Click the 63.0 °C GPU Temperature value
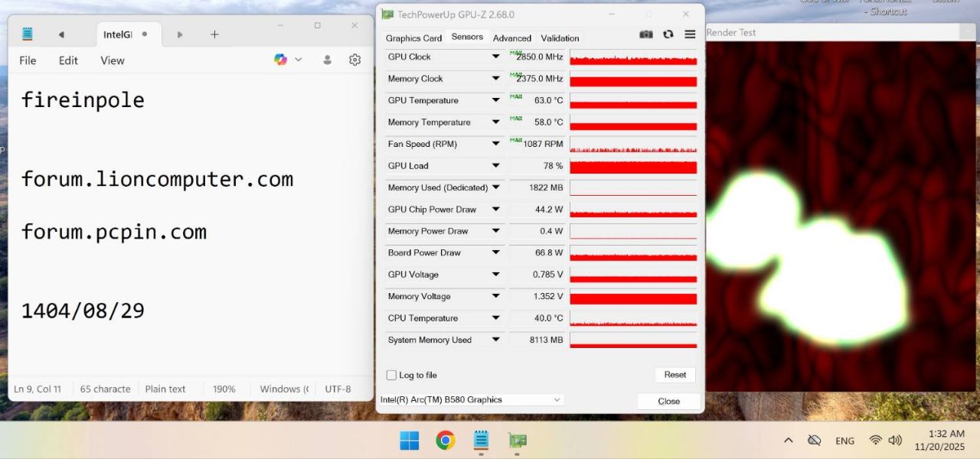This screenshot has height=459, width=980. point(548,101)
